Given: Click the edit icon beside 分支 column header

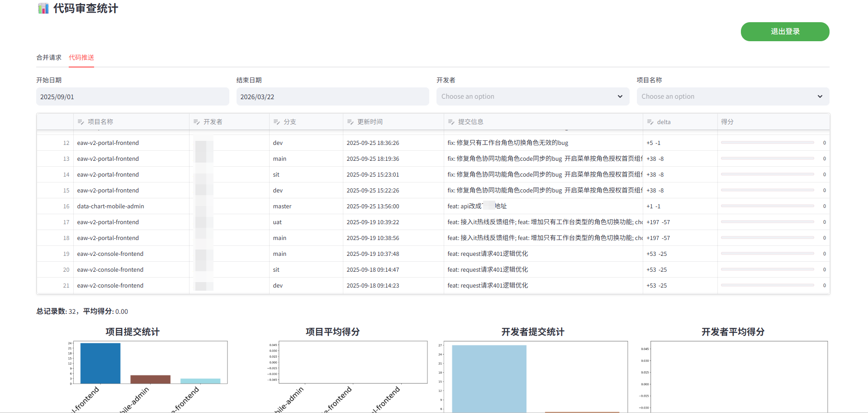Looking at the screenshot, I should [277, 122].
